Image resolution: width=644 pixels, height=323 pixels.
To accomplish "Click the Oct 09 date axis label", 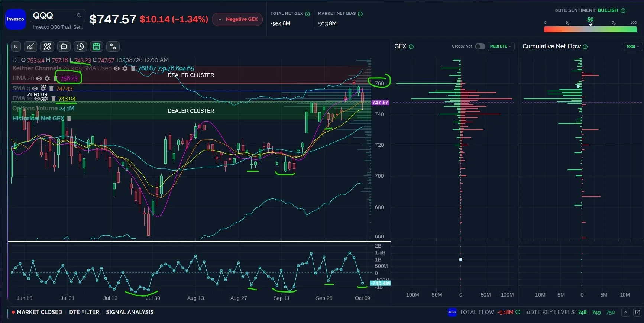I will click(362, 298).
